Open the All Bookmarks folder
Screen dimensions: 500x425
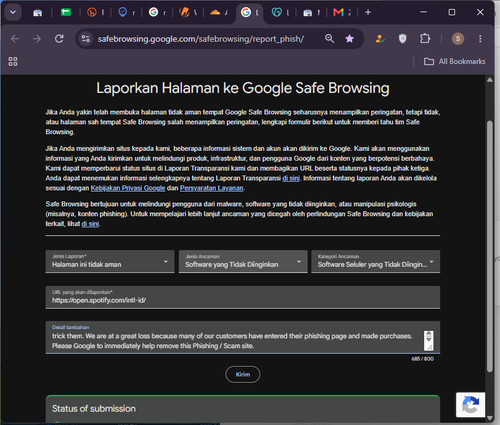(454, 61)
